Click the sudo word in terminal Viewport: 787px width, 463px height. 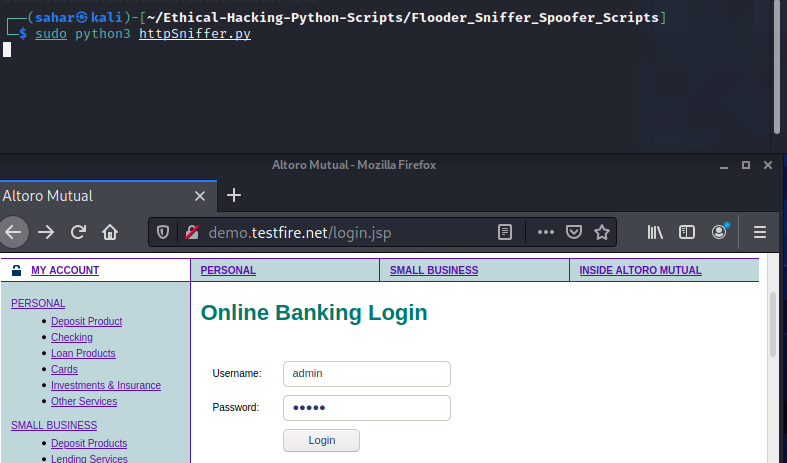pos(51,34)
